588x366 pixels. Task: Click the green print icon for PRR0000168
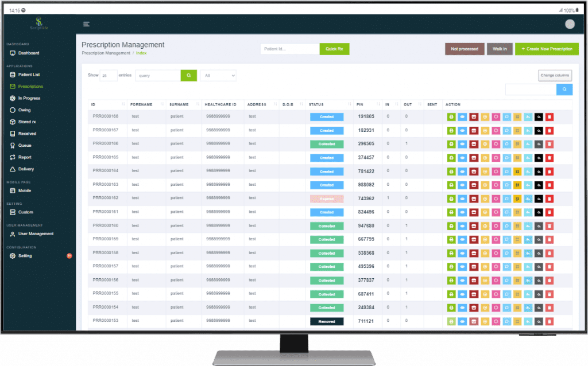coord(451,116)
